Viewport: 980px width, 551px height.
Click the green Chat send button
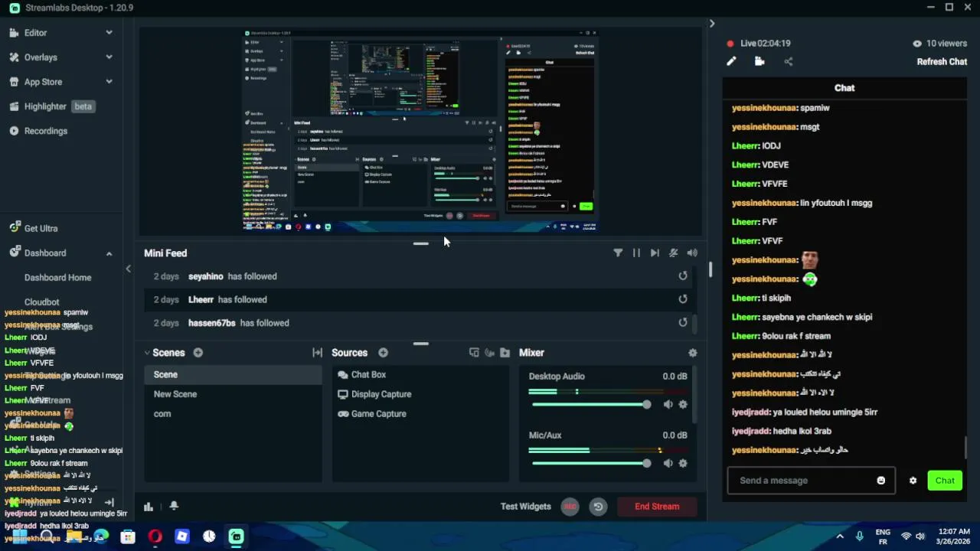coord(945,481)
